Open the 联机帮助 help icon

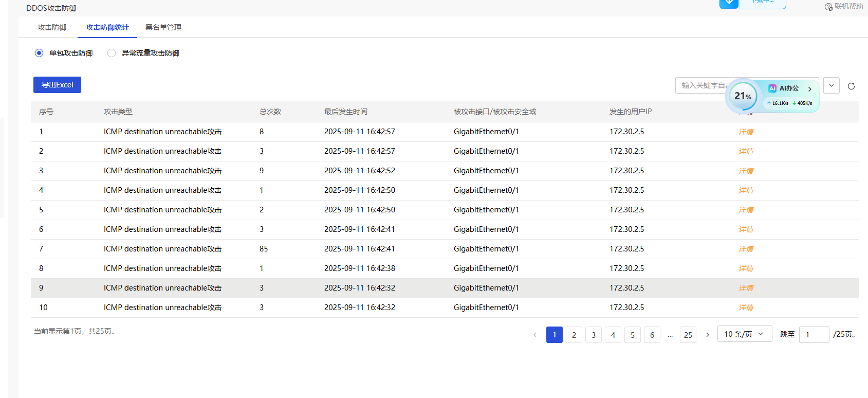pyautogui.click(x=828, y=7)
